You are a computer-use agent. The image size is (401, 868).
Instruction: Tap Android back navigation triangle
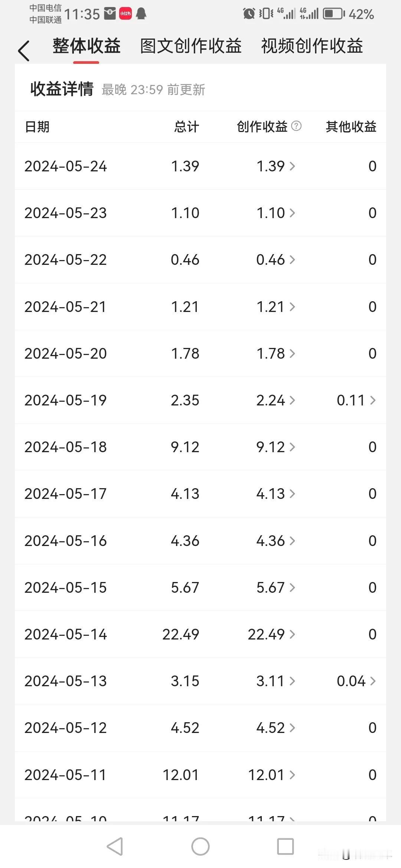[115, 846]
